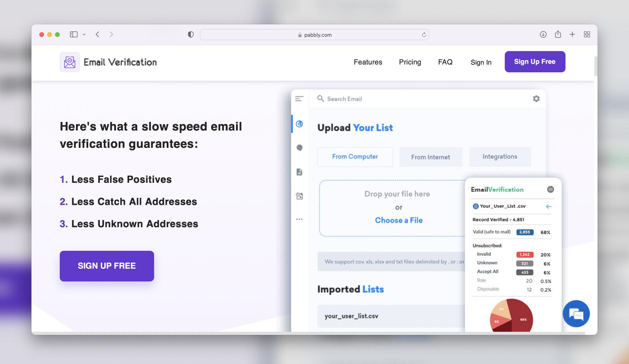This screenshot has width=629, height=364.
Task: Open Safari downloads icon
Action: (x=543, y=35)
